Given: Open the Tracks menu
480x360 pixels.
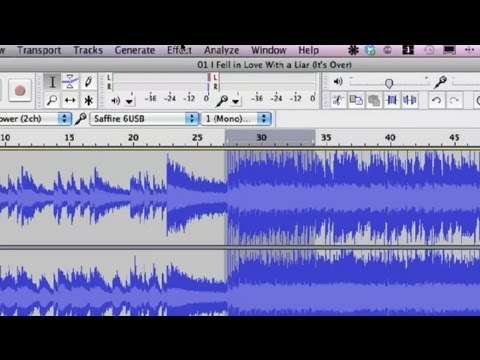Looking at the screenshot, I should point(88,50).
